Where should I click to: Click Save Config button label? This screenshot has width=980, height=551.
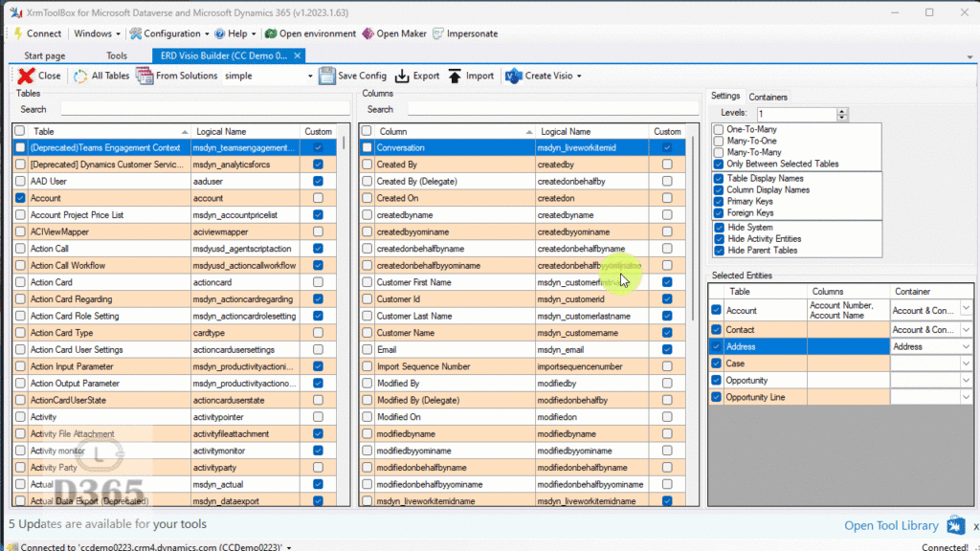click(x=362, y=76)
